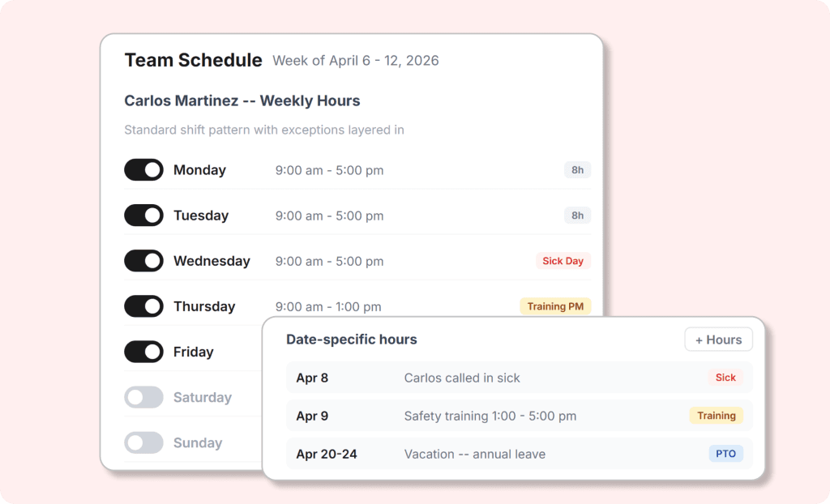Viewport: 830px width, 504px height.
Task: Click Thursday's 9:00 am - 1:00 pm hours
Action: (x=327, y=306)
